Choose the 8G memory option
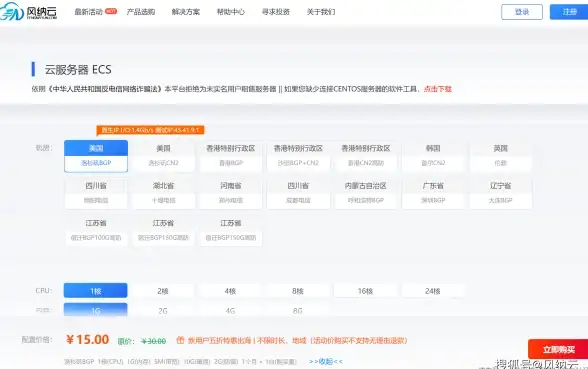 click(298, 310)
